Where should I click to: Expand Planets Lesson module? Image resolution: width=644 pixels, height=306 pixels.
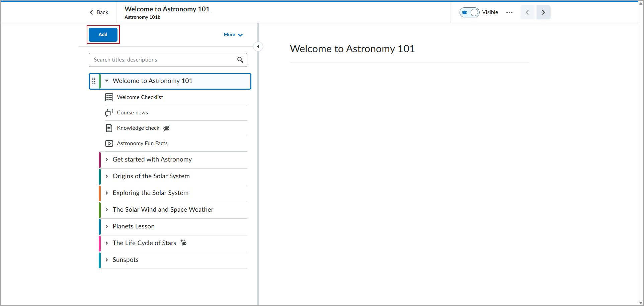[x=107, y=226]
